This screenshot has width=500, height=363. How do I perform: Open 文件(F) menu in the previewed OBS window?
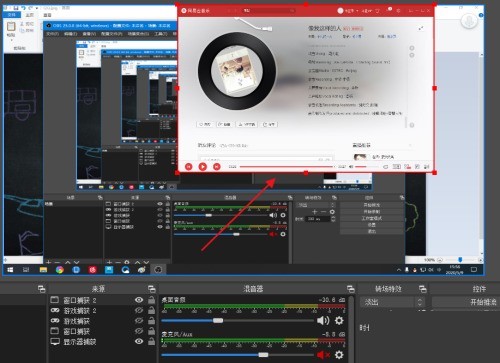(52, 34)
